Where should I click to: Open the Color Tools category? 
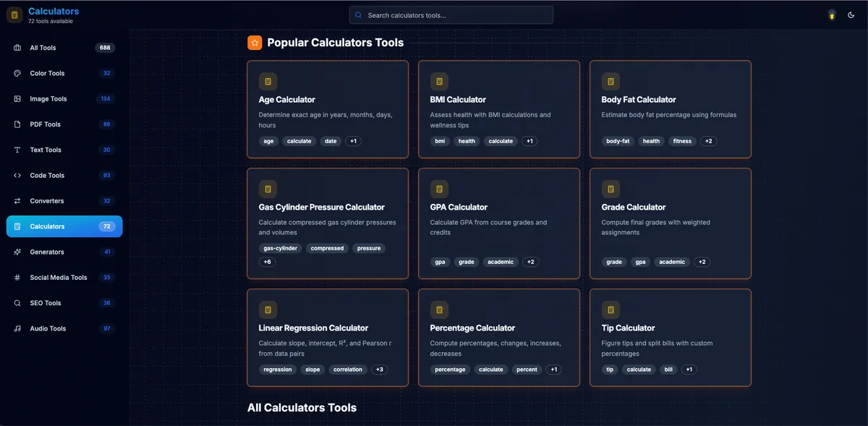point(64,73)
